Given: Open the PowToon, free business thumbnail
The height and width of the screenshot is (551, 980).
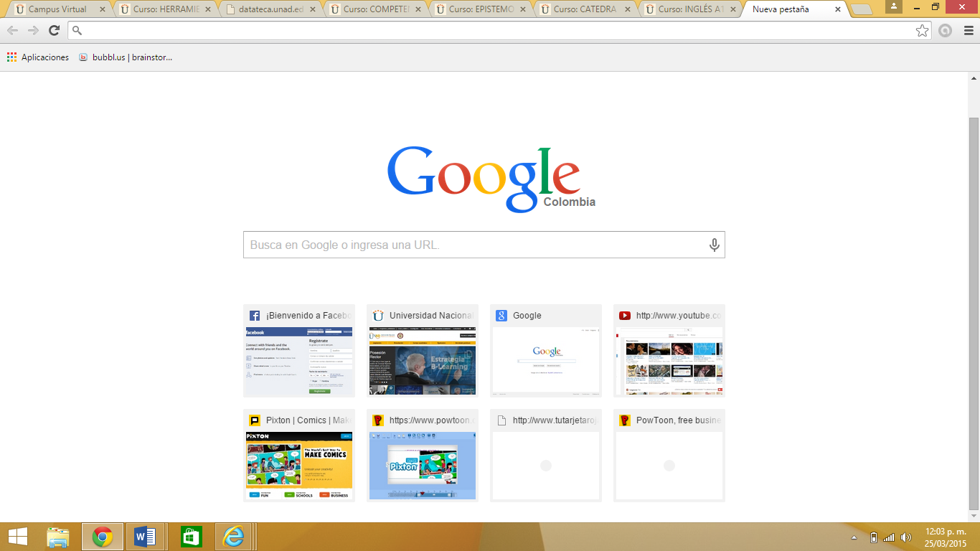Looking at the screenshot, I should 669,456.
